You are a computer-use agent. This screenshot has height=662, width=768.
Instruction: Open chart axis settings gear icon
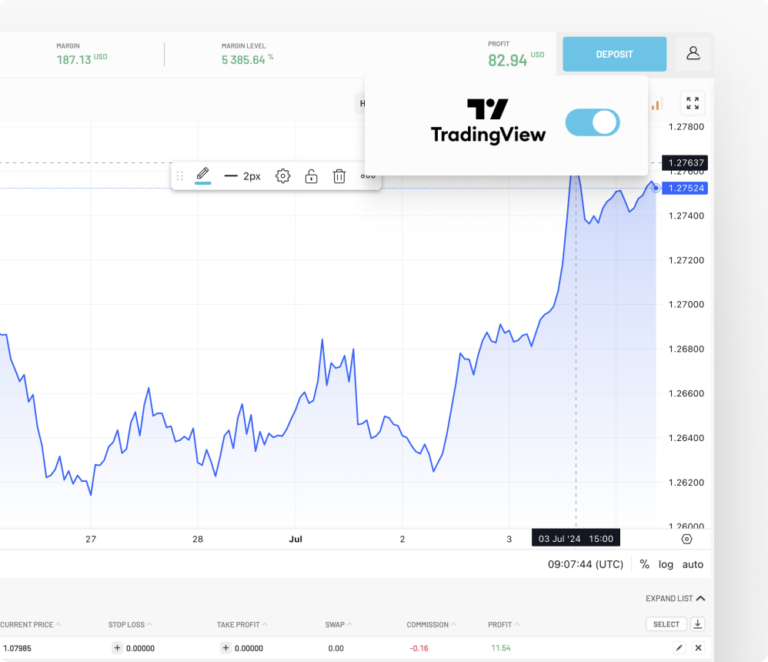(x=687, y=539)
